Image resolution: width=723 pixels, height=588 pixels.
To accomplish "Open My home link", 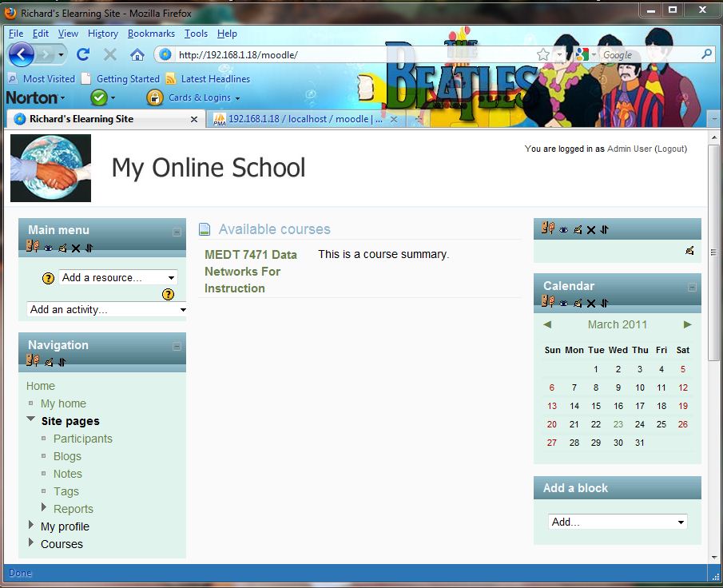I will pos(63,403).
